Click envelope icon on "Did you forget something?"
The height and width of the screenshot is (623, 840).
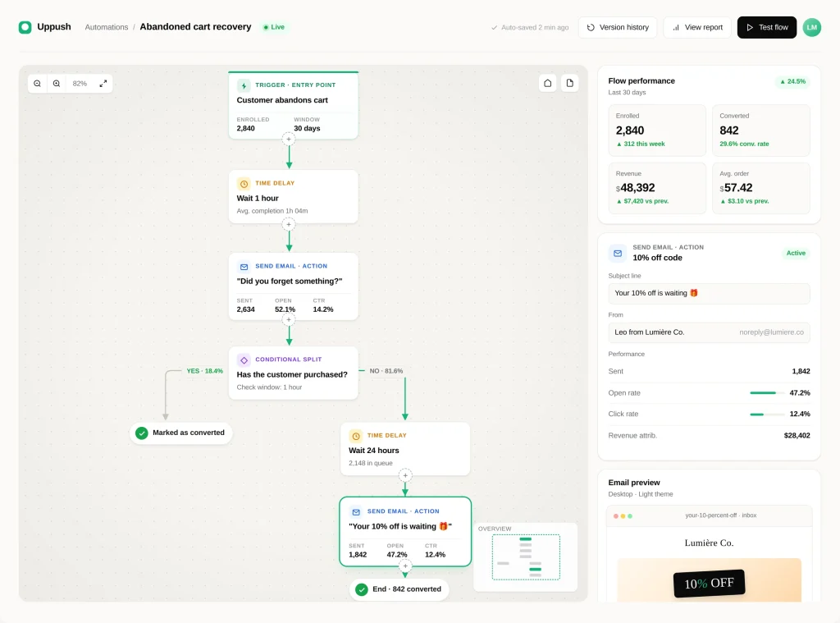click(x=244, y=267)
